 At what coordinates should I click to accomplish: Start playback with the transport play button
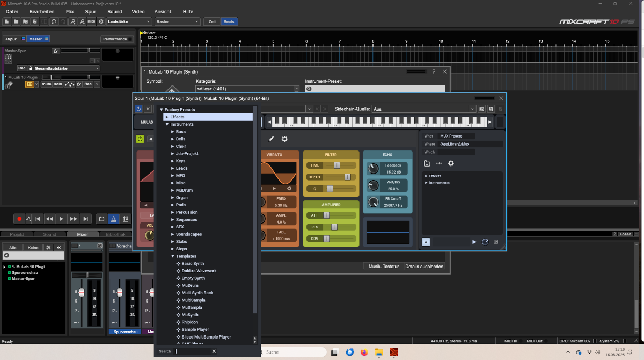61,219
